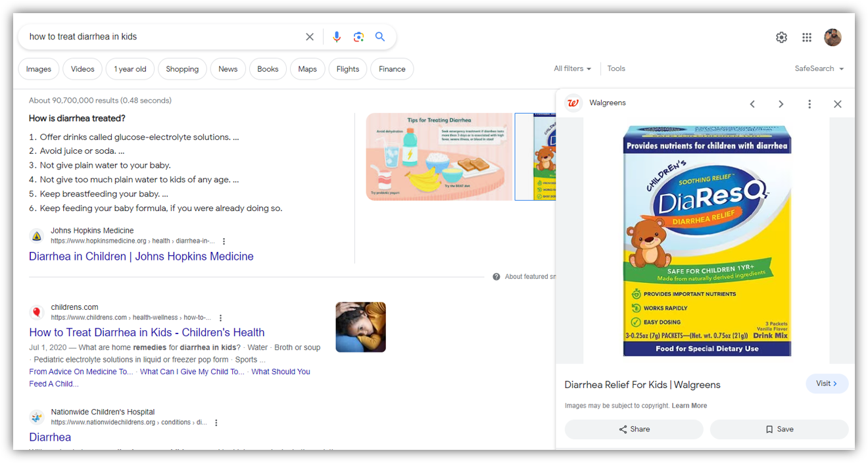Open more options for Johns Hopkins result
Image resolution: width=868 pixels, height=463 pixels.
[x=224, y=241]
